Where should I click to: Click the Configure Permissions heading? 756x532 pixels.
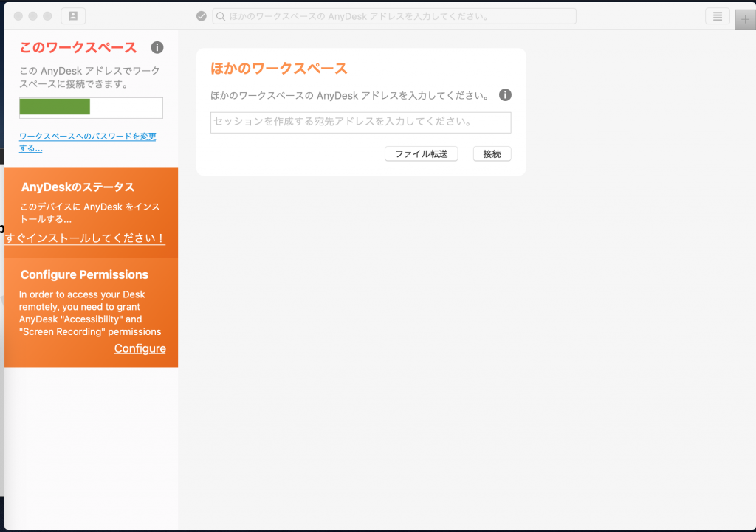click(84, 274)
